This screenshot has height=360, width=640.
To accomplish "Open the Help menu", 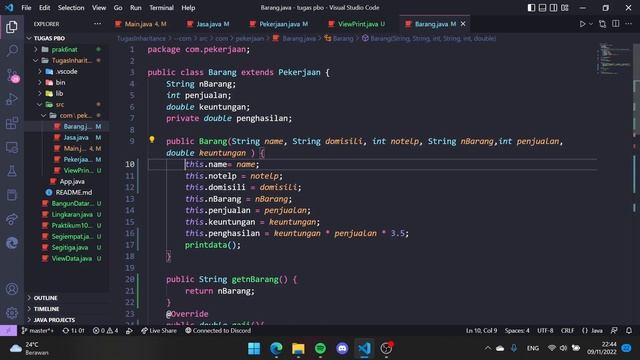I will pyautogui.click(x=188, y=8).
